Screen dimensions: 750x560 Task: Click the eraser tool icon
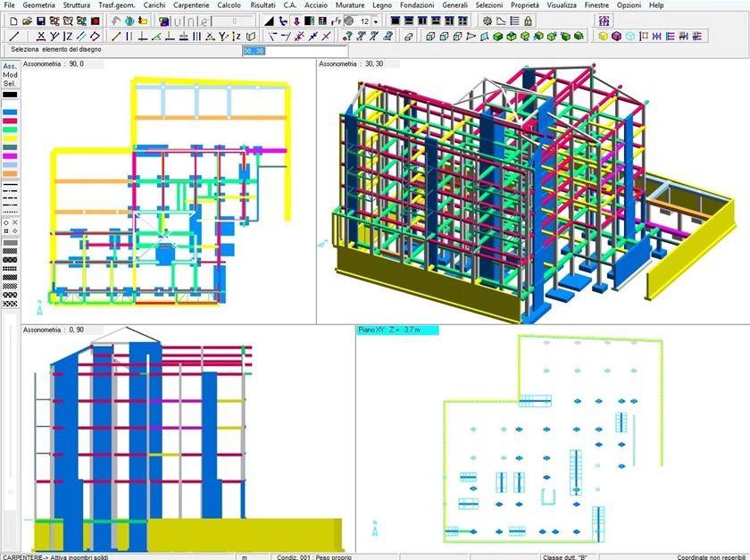tap(409, 37)
